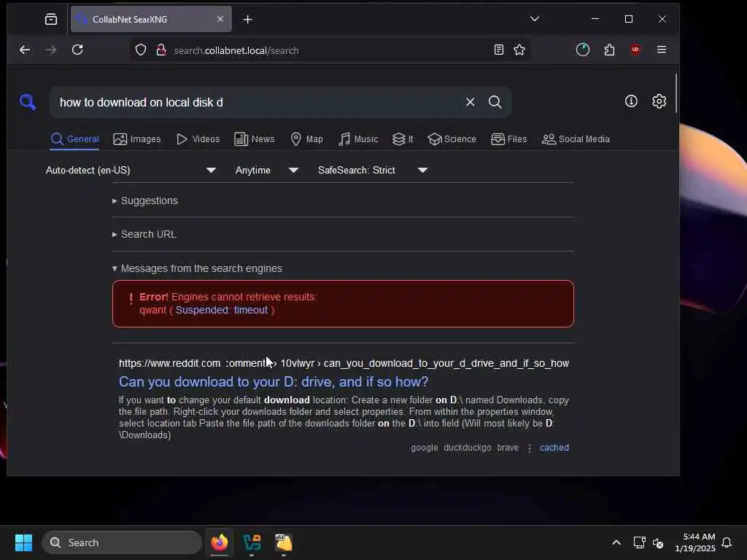Switch to Music category
The width and height of the screenshot is (747, 560).
point(358,139)
